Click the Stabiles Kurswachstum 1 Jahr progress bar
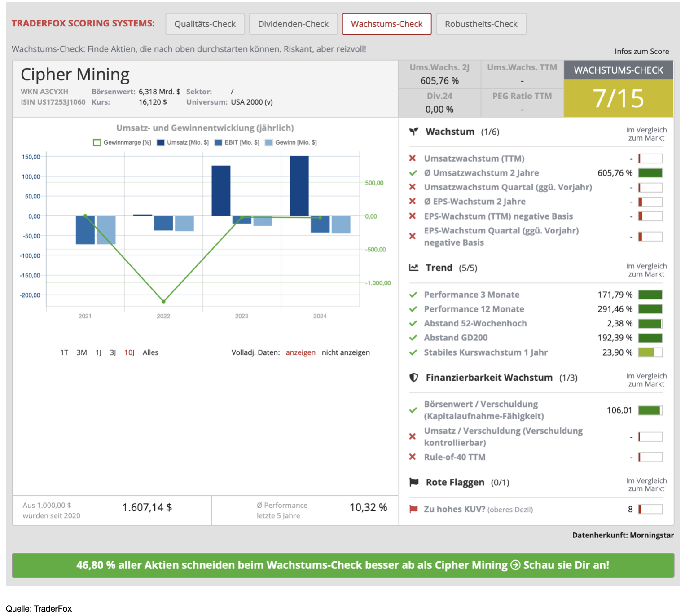The height and width of the screenshot is (616, 685). coord(650,352)
